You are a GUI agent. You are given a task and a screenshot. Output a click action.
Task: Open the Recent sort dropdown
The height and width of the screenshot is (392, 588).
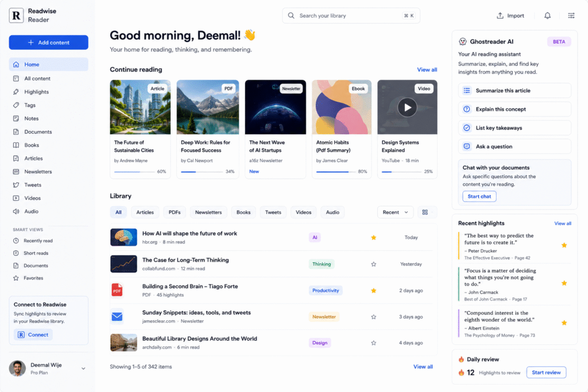tap(395, 212)
